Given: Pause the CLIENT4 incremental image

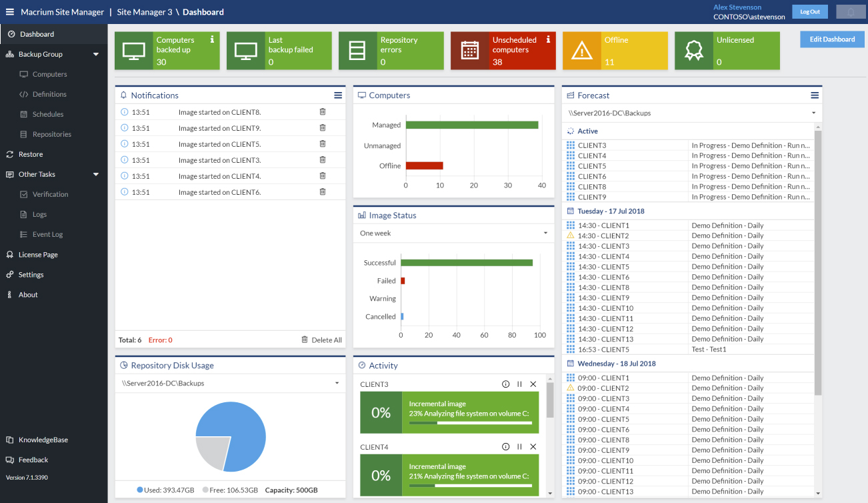Looking at the screenshot, I should click(x=519, y=447).
